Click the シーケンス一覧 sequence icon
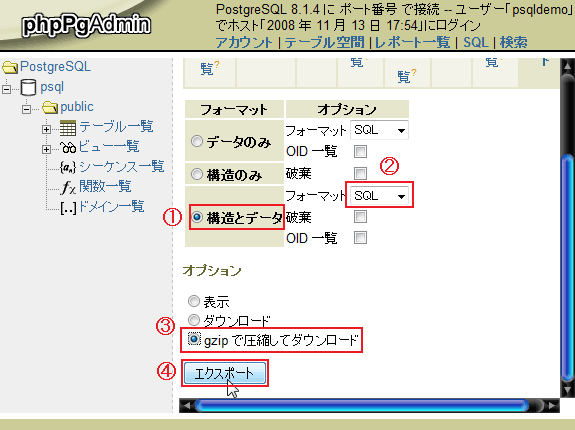Image resolution: width=575 pixels, height=430 pixels. tap(68, 168)
